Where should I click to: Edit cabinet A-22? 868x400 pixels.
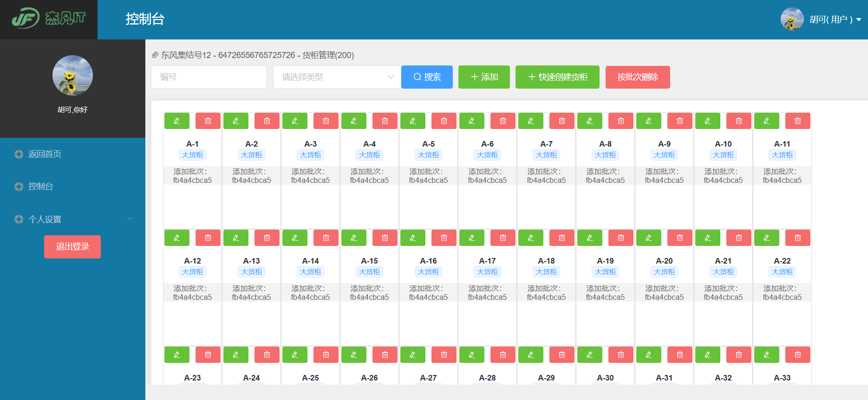pyautogui.click(x=767, y=238)
